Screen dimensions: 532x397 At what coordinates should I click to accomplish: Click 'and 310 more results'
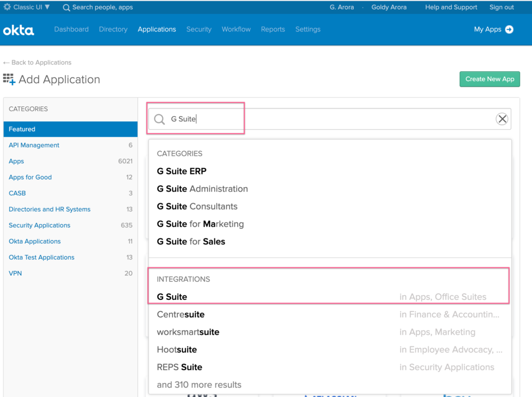click(199, 385)
